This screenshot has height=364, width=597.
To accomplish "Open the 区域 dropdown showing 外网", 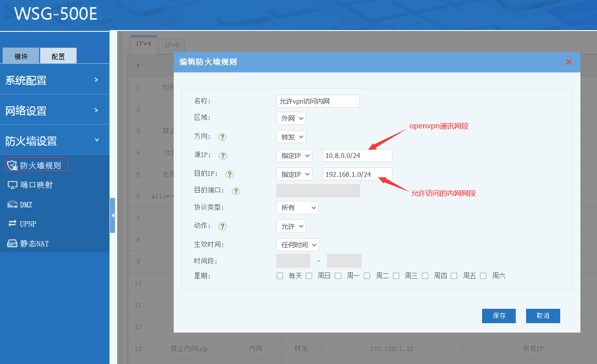I will tap(291, 118).
